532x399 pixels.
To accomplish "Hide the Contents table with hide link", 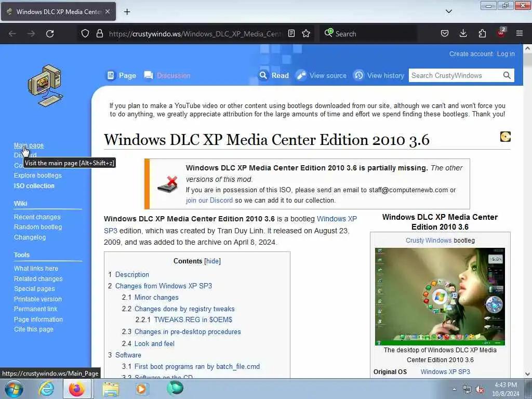I will click(x=212, y=261).
